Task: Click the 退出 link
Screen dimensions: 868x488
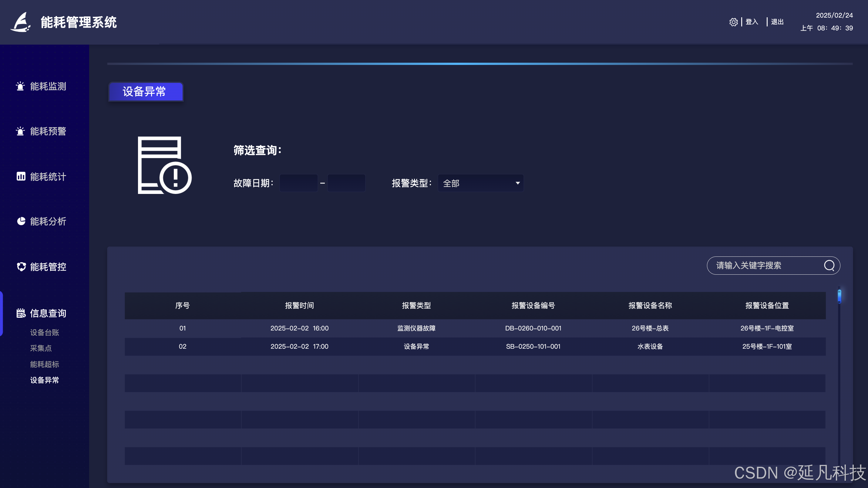Action: [777, 22]
